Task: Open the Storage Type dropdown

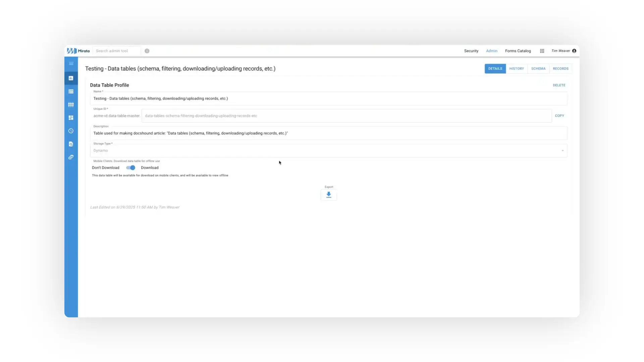Action: [x=562, y=150]
